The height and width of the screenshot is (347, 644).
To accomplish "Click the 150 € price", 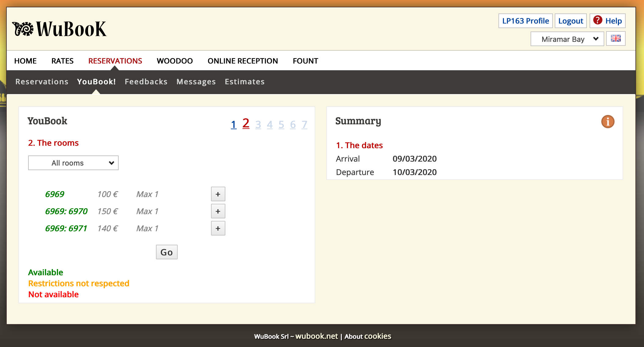I will (108, 211).
